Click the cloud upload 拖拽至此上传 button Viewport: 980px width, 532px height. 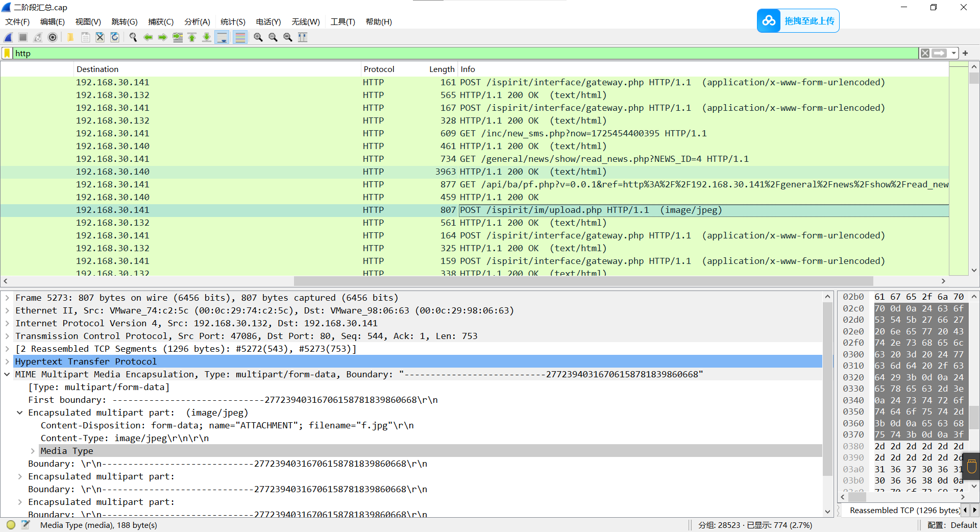[798, 21]
